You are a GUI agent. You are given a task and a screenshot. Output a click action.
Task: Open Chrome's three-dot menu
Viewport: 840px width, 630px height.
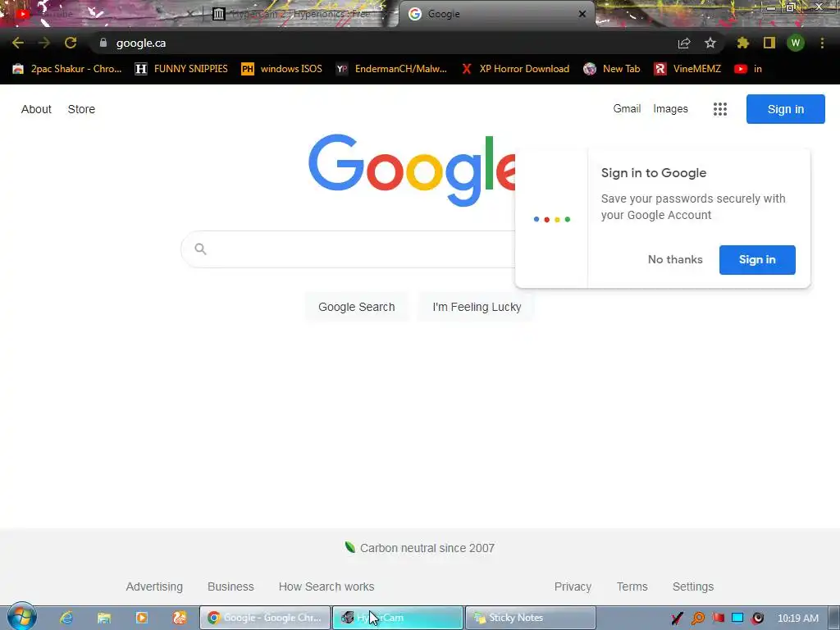pyautogui.click(x=822, y=43)
